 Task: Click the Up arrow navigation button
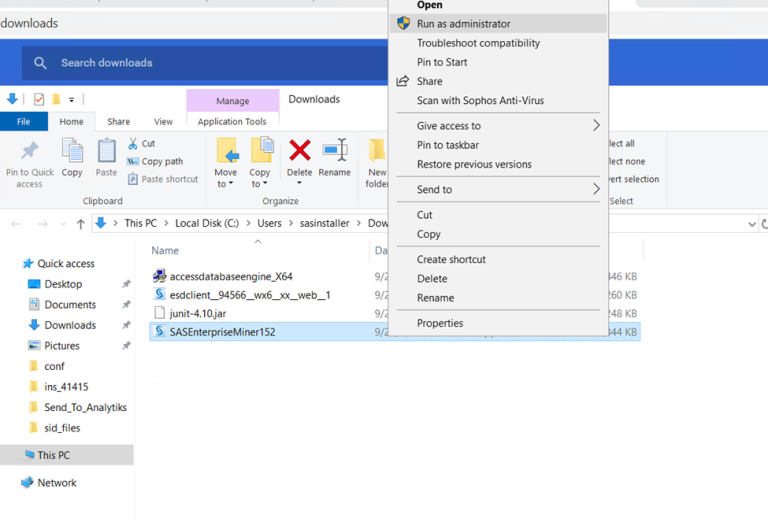[80, 224]
